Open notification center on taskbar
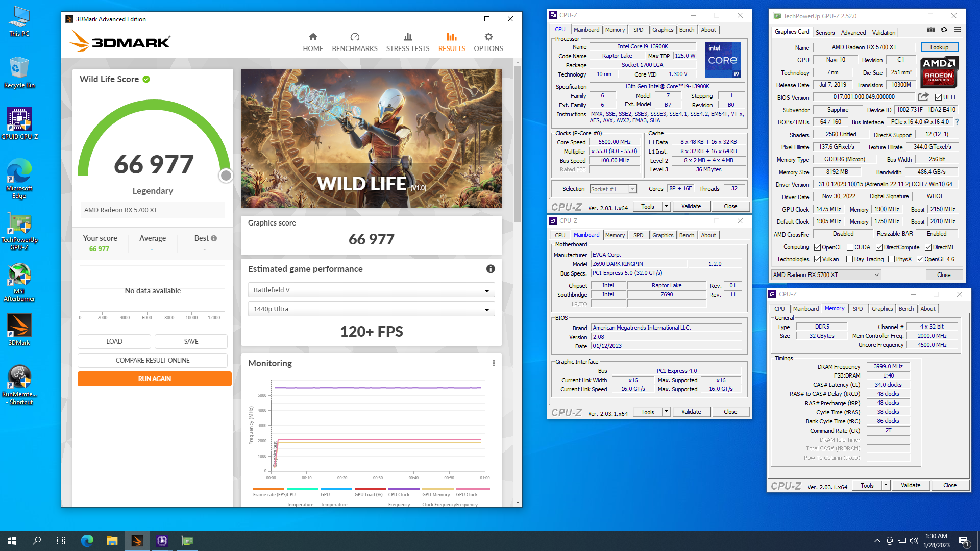This screenshot has width=980, height=551. pos(964,541)
